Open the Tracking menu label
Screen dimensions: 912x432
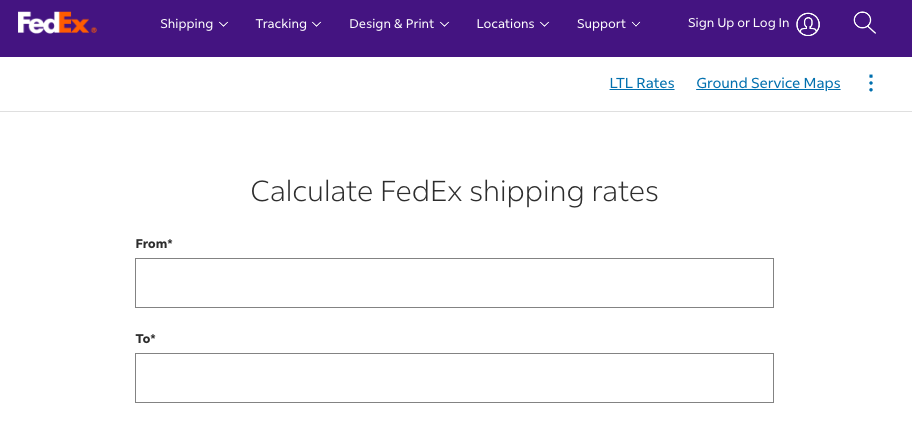(281, 24)
